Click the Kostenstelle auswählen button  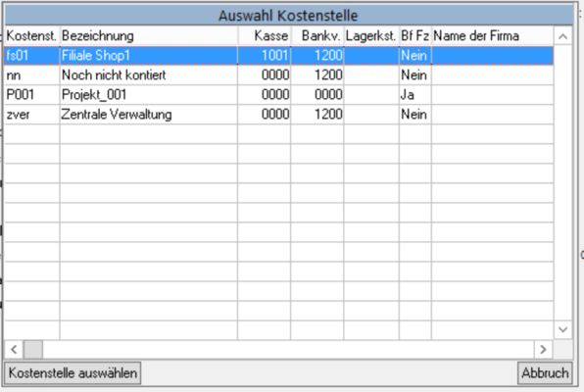pyautogui.click(x=73, y=373)
